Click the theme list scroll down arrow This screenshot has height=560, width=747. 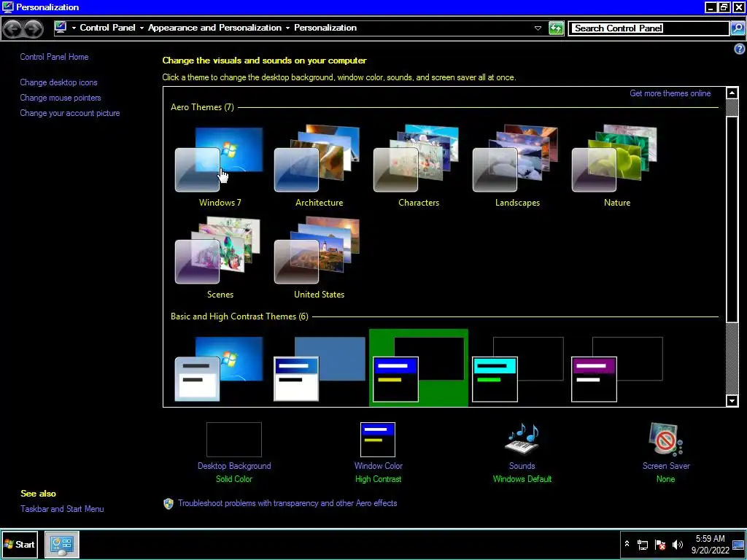pos(732,401)
